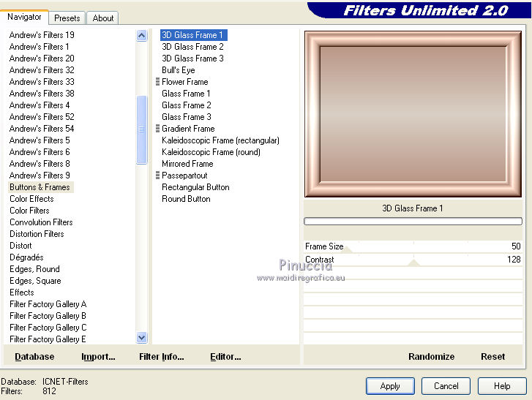532x400 pixels.
Task: Open Andrew's Filters 19 category
Action: click(42, 35)
